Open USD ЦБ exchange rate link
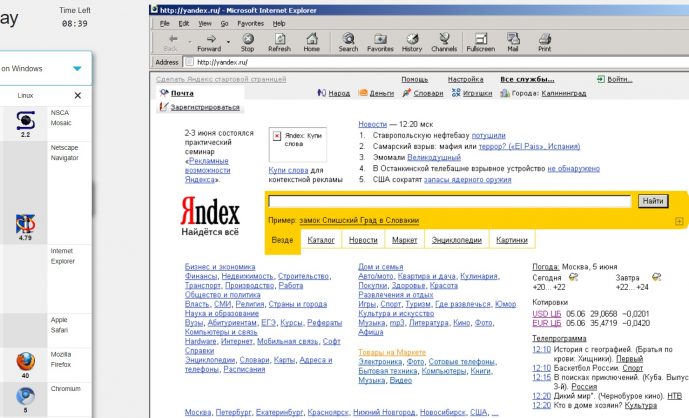Viewport: 689px width, 418px height. (547, 314)
